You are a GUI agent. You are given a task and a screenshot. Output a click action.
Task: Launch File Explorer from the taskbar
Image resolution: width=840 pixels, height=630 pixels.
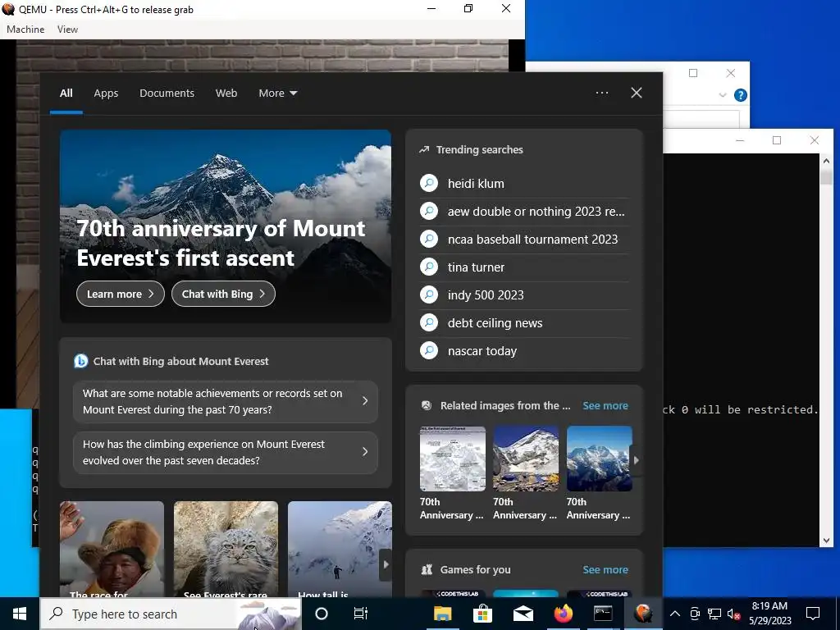pyautogui.click(x=442, y=614)
